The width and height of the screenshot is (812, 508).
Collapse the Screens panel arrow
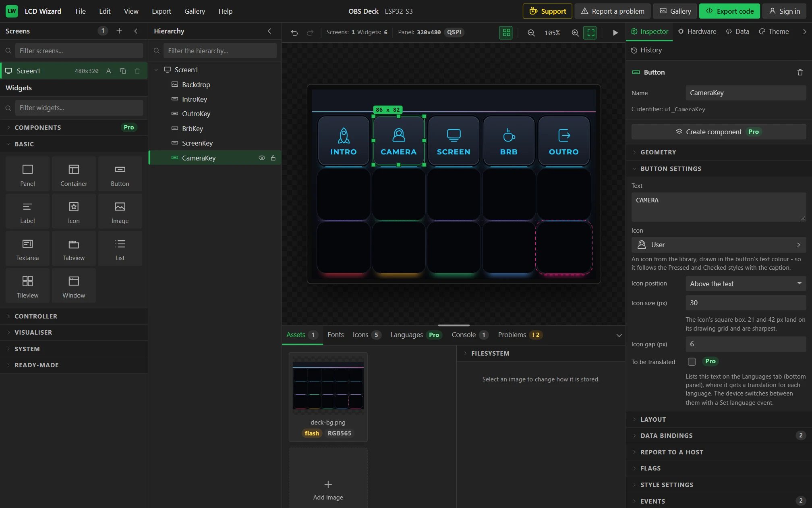136,31
